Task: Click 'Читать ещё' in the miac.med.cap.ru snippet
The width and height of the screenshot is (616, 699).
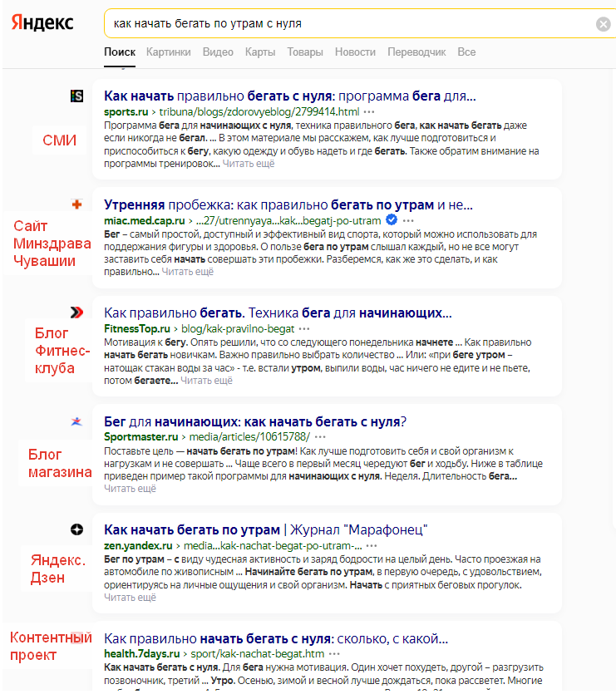Action: (x=187, y=272)
